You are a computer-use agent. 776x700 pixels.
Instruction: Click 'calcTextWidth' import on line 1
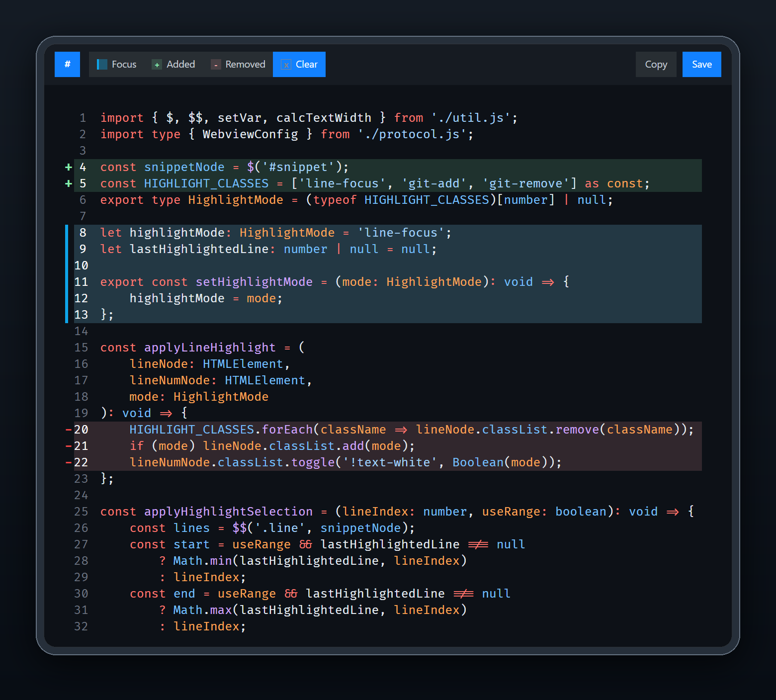tap(324, 118)
